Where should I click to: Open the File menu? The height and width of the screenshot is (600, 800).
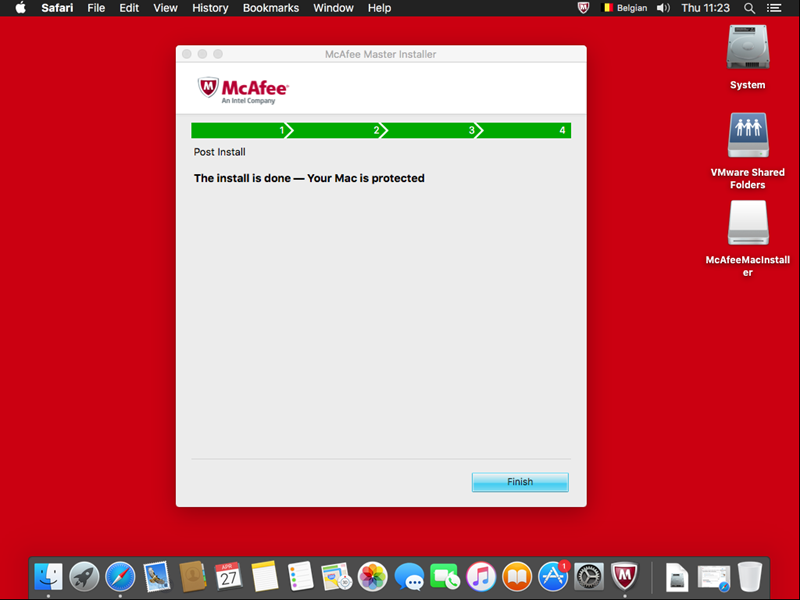pos(96,8)
